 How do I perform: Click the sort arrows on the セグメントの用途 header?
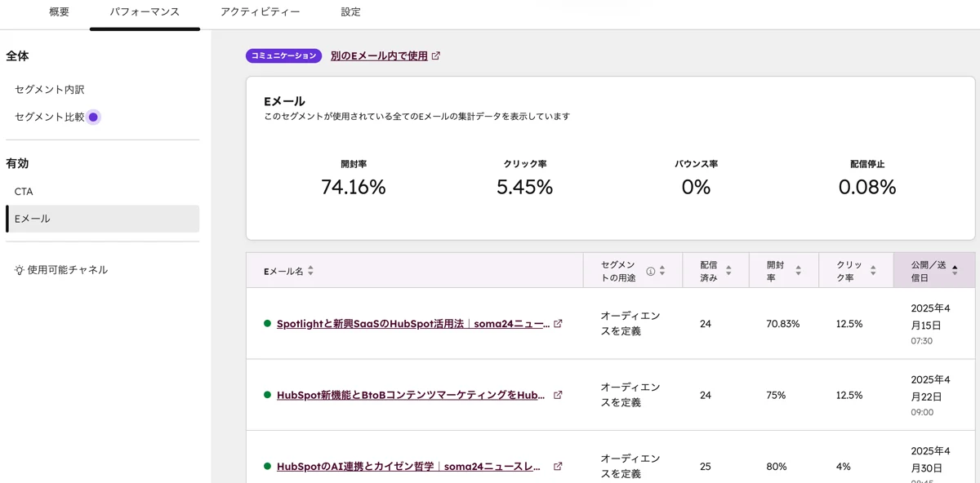(x=661, y=270)
